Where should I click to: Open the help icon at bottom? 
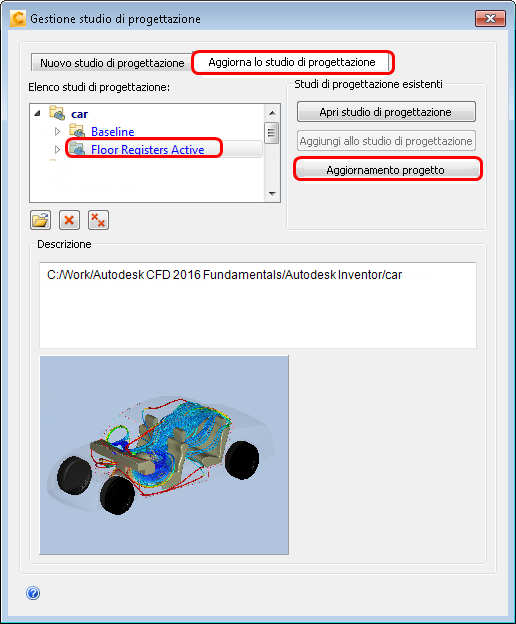(33, 593)
